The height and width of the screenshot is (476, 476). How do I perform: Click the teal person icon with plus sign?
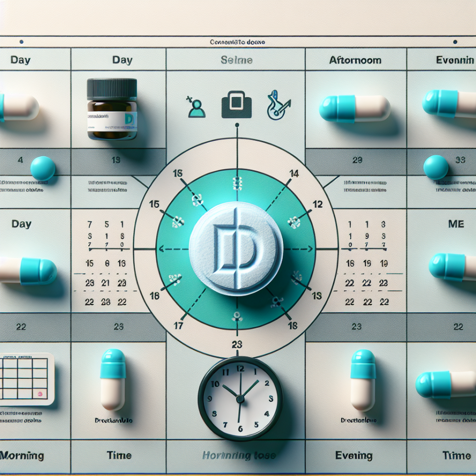196,107
